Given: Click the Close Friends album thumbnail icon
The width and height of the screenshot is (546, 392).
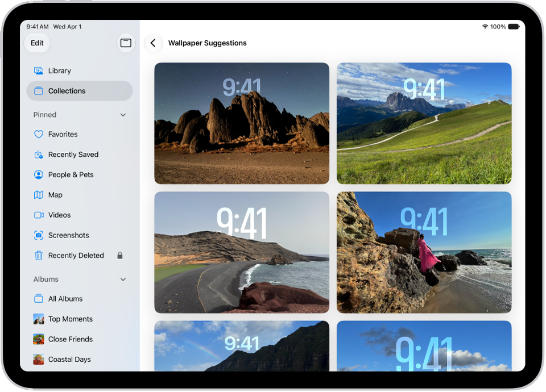Looking at the screenshot, I should (39, 339).
